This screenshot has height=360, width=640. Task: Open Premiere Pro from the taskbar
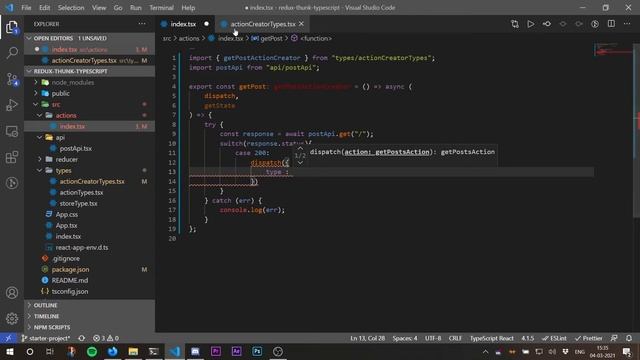(x=216, y=351)
